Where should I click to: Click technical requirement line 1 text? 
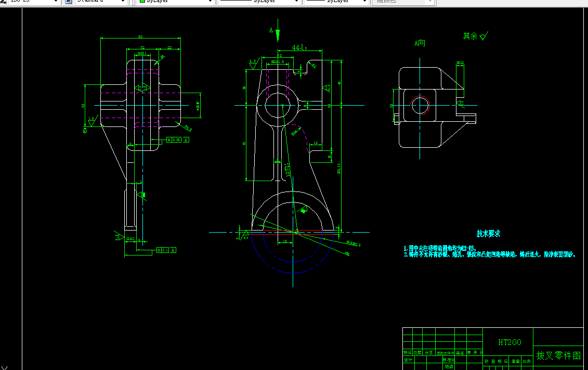(x=440, y=248)
